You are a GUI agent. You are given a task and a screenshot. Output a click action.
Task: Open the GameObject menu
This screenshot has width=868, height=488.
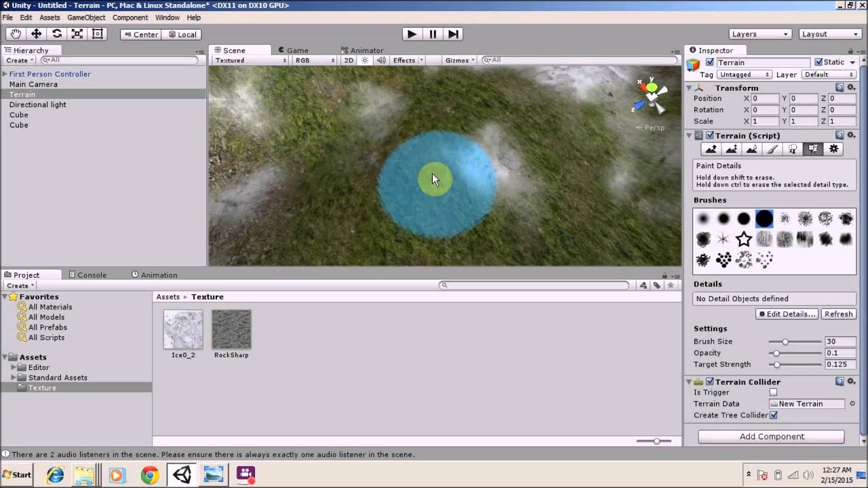tap(86, 18)
